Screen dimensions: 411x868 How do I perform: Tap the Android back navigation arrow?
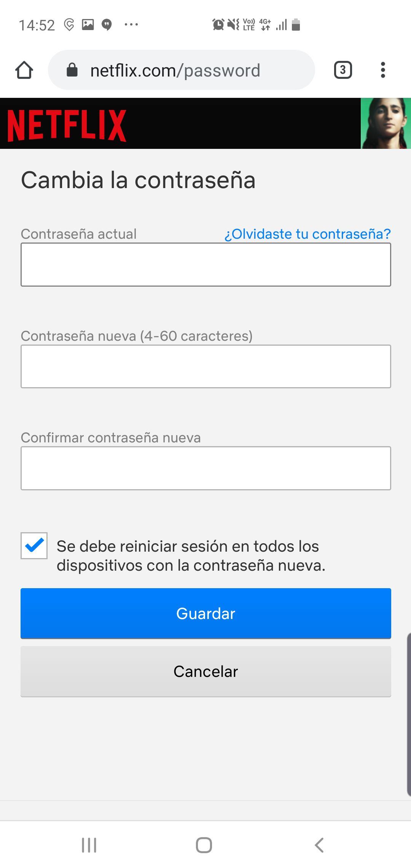coord(319,845)
